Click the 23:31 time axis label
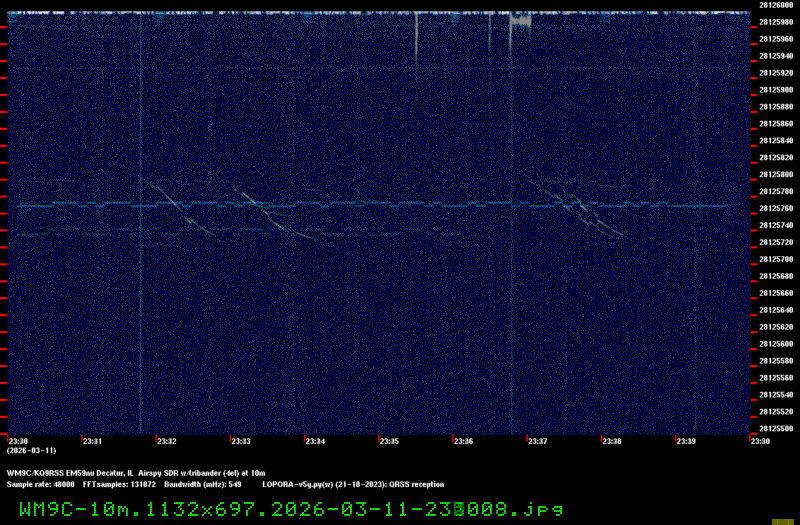The height and width of the screenshot is (525, 800). point(92,441)
